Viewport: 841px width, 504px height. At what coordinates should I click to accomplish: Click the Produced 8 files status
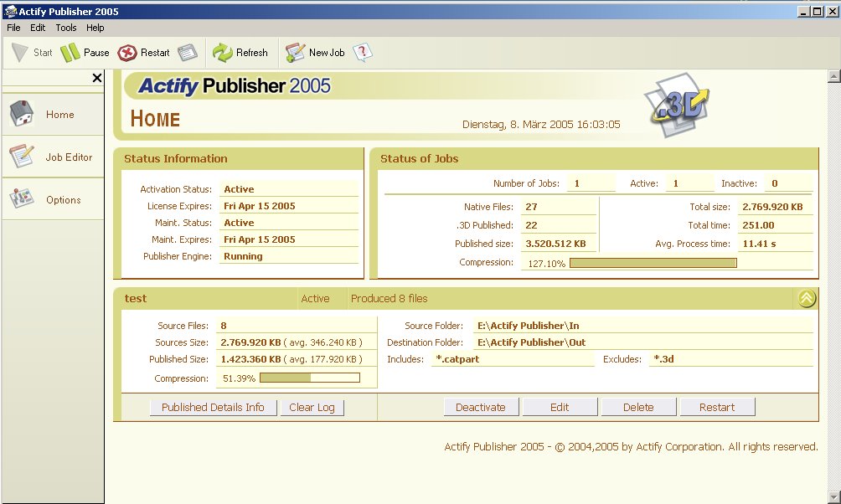[389, 299]
